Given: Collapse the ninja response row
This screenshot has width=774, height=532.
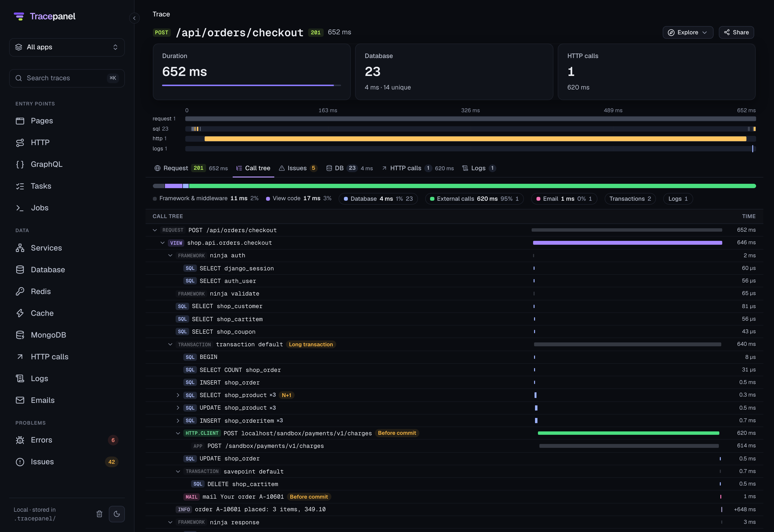Looking at the screenshot, I should (170, 522).
